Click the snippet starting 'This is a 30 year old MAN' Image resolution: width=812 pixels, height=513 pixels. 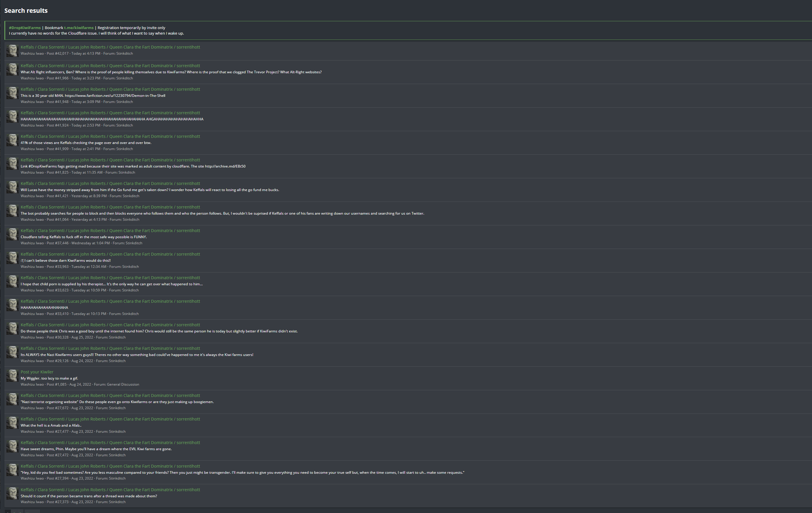(x=93, y=96)
